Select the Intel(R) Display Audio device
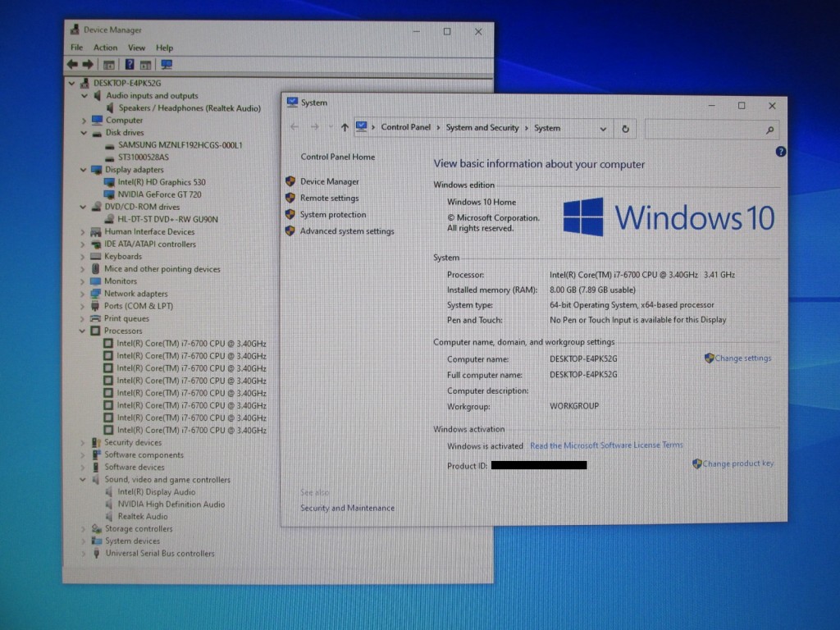840x630 pixels. (157, 492)
